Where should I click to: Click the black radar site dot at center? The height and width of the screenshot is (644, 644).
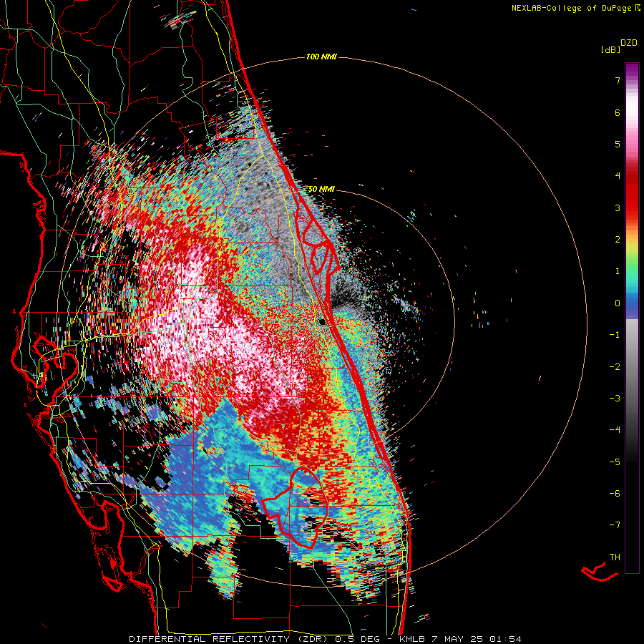[322, 321]
